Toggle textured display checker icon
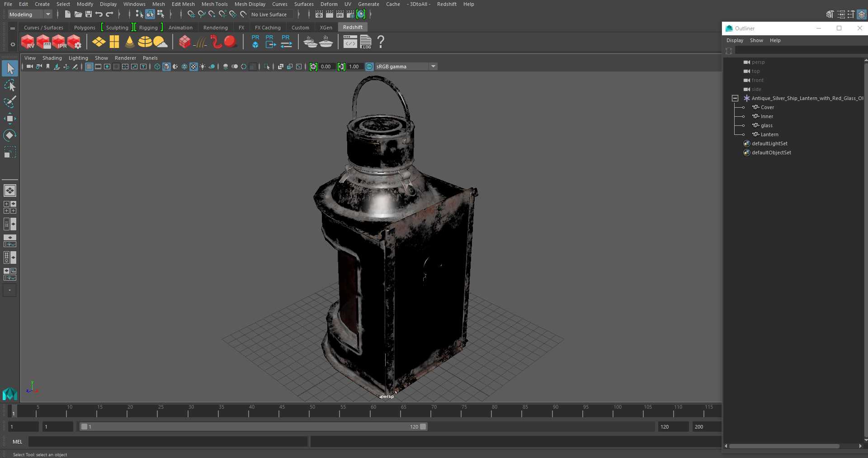This screenshot has height=458, width=868. coord(193,67)
